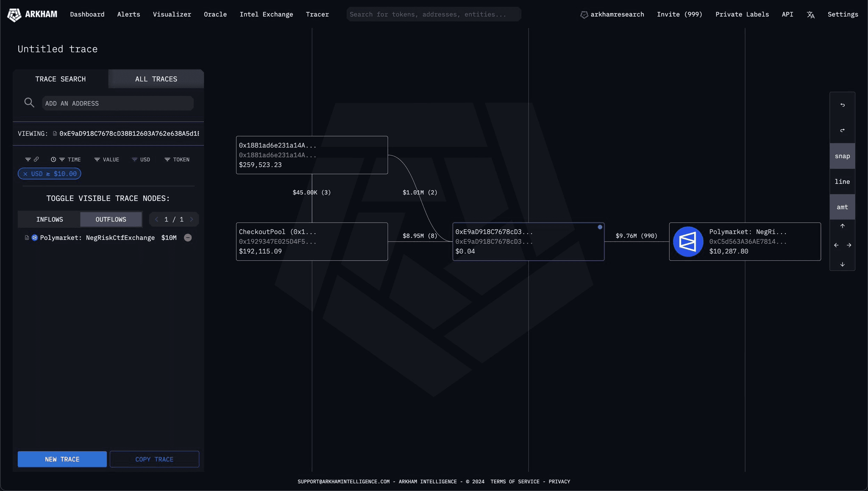The height and width of the screenshot is (491, 868).
Task: Click the small Polymarket icon in the outflows list
Action: click(x=35, y=238)
